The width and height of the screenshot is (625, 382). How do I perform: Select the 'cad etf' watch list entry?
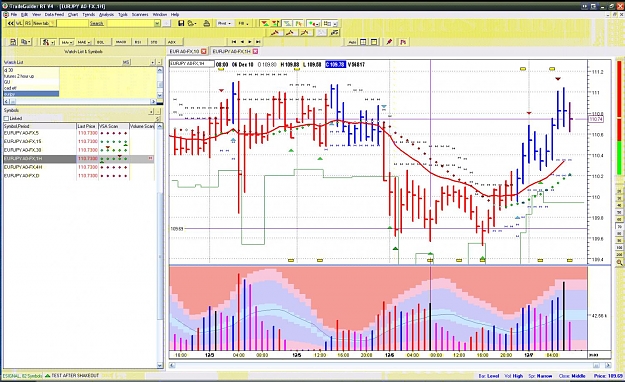(31, 88)
